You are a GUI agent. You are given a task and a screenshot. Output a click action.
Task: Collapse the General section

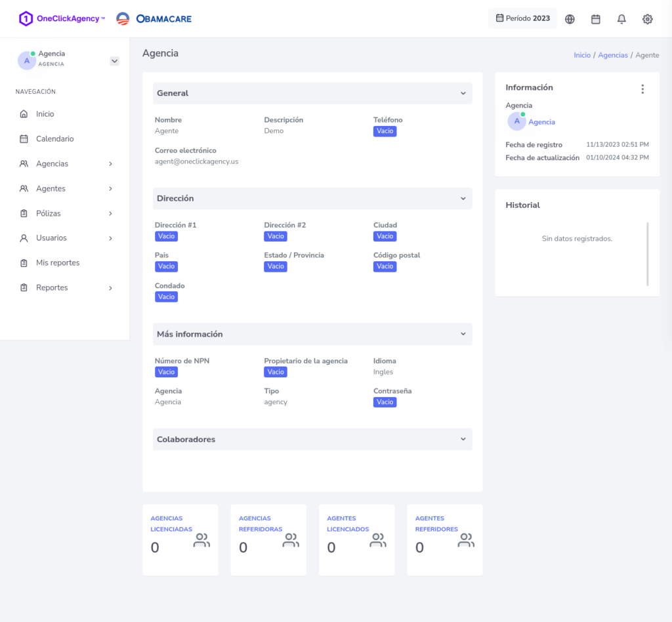(463, 93)
